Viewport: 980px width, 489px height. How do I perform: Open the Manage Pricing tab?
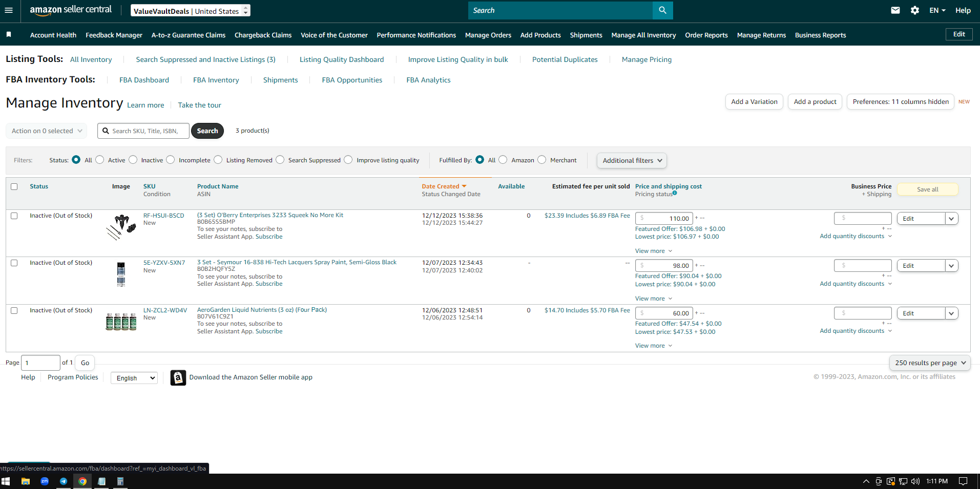click(x=647, y=59)
